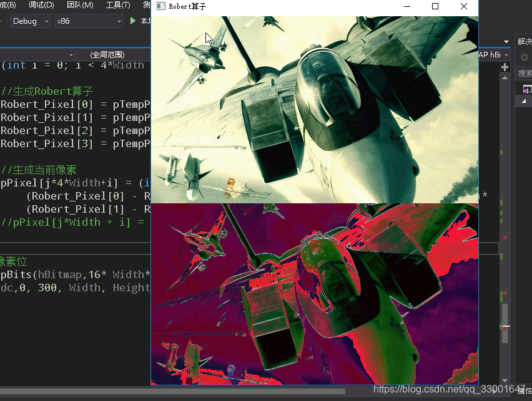
Task: Click the commented line //pPixel[j*Width + i]
Action: pos(72,223)
